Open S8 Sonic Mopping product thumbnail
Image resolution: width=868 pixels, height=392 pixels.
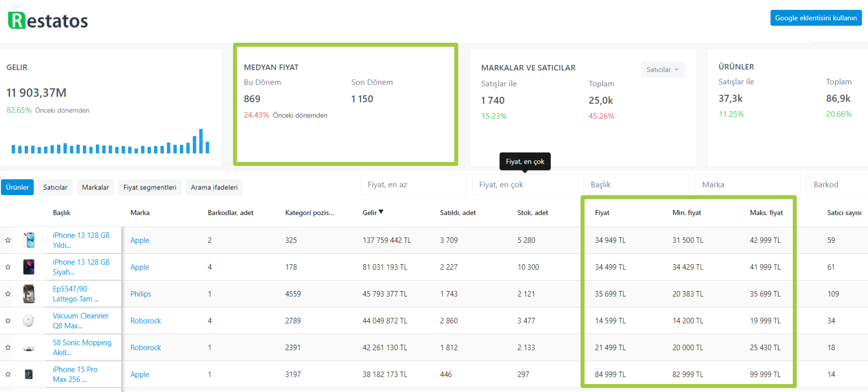pos(29,348)
